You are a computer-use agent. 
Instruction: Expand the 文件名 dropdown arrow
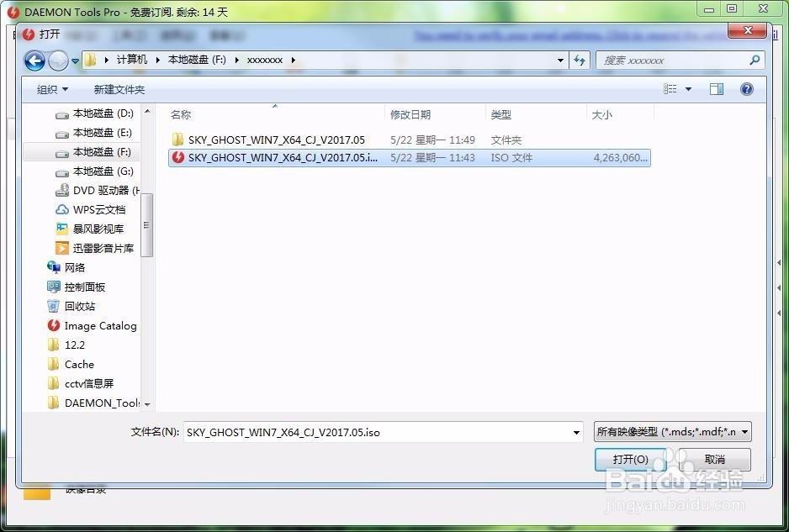tap(577, 433)
